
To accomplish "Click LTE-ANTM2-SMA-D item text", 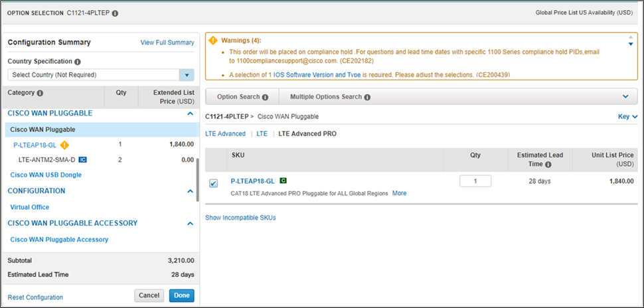I will coord(47,160).
